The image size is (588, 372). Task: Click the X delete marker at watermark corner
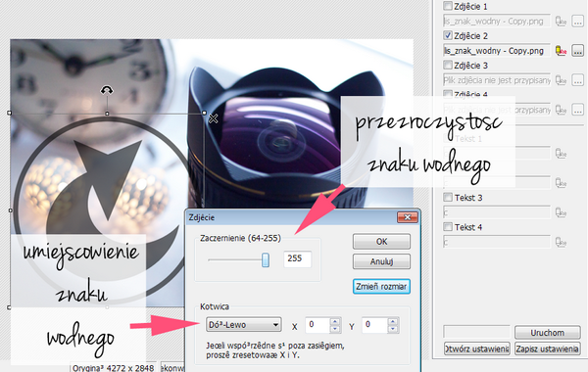click(x=213, y=118)
